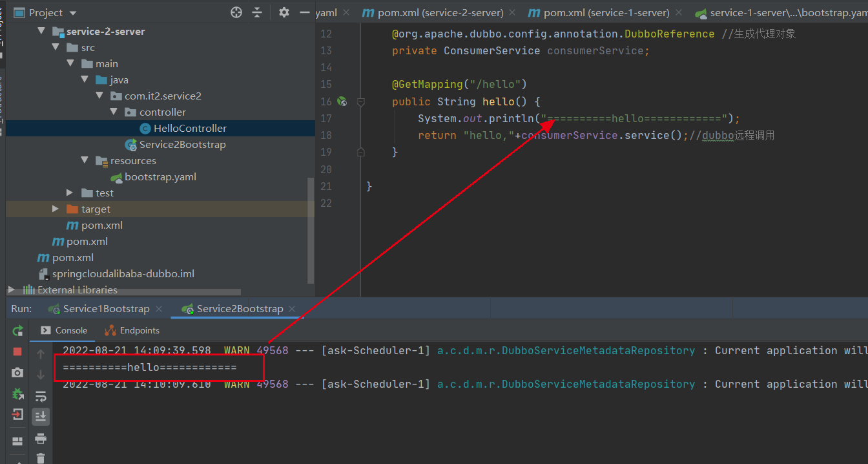
Task: Jump up the stack trace with up arrow
Action: (41, 354)
